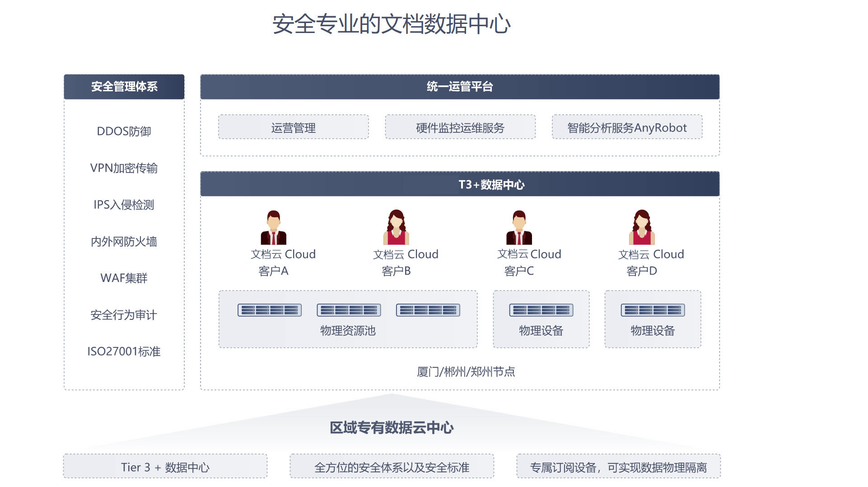Select the 客户C male avatar icon
868x487 pixels.
pos(519,228)
